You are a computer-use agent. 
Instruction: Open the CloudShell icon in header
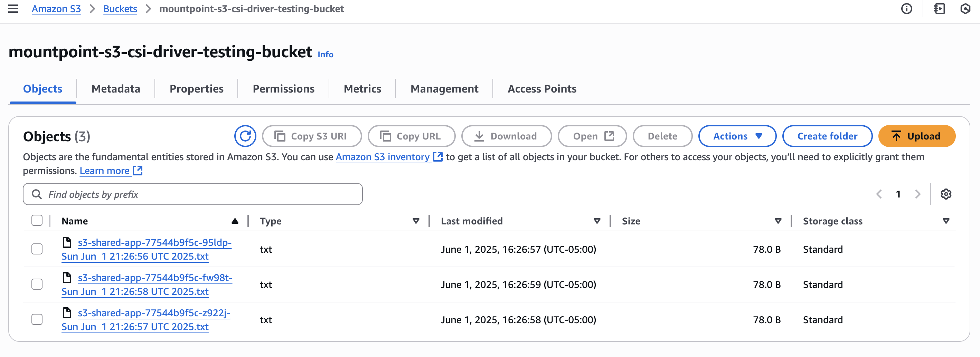939,9
